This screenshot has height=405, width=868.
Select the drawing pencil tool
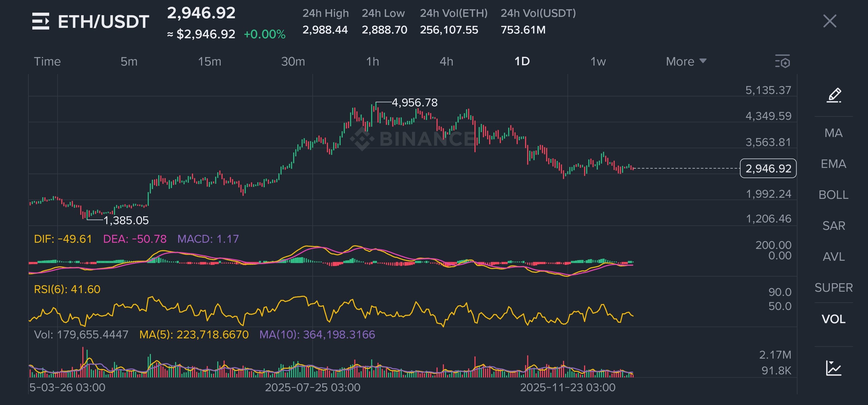pos(834,95)
